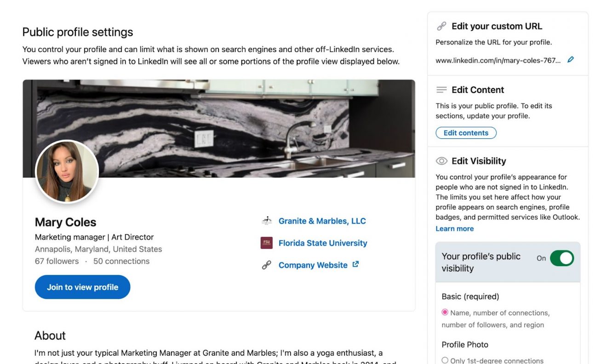
Task: Open the Company Website link
Action: 313,265
